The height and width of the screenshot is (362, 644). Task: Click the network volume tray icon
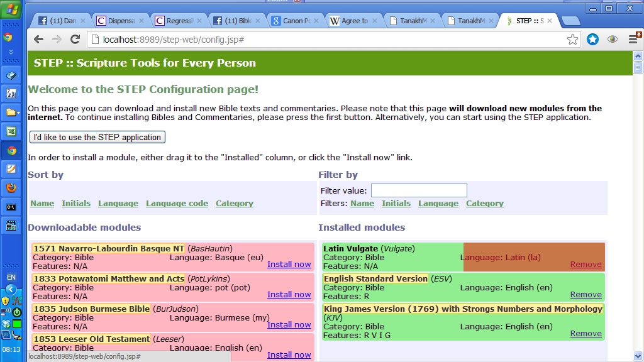coord(6,312)
